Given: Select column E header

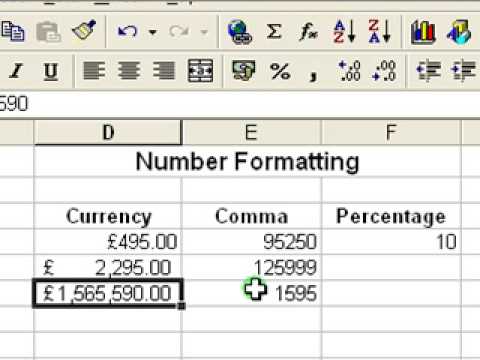Looking at the screenshot, I should (252, 133).
